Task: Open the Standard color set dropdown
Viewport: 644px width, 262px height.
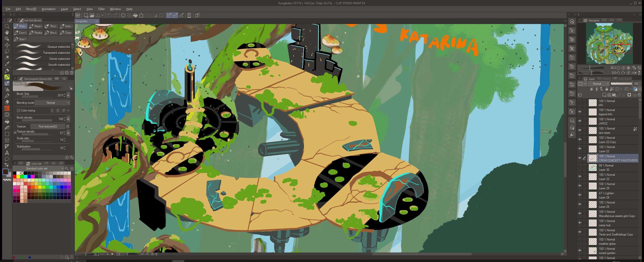Action: point(38,168)
